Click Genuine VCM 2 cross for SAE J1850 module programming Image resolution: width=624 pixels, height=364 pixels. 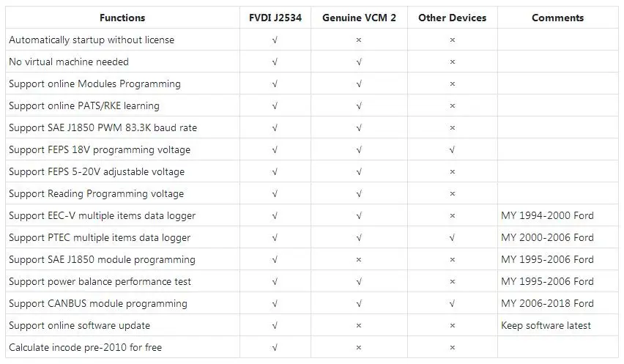point(359,259)
